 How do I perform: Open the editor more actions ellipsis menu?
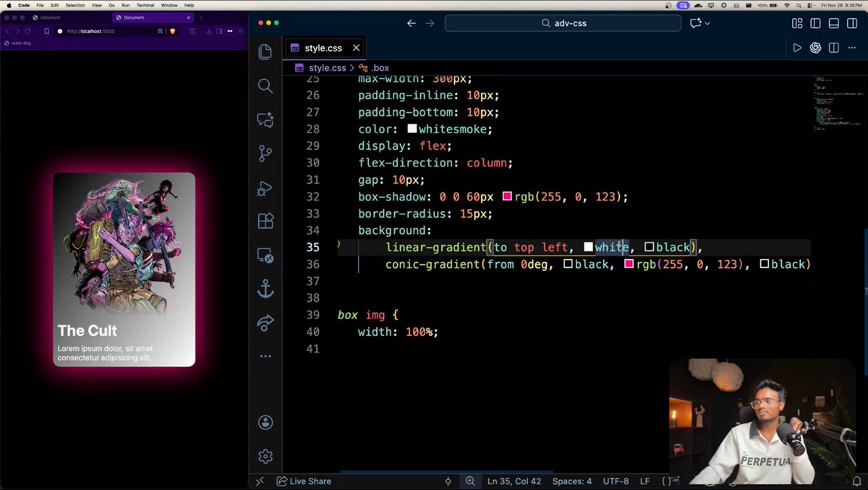pos(851,48)
